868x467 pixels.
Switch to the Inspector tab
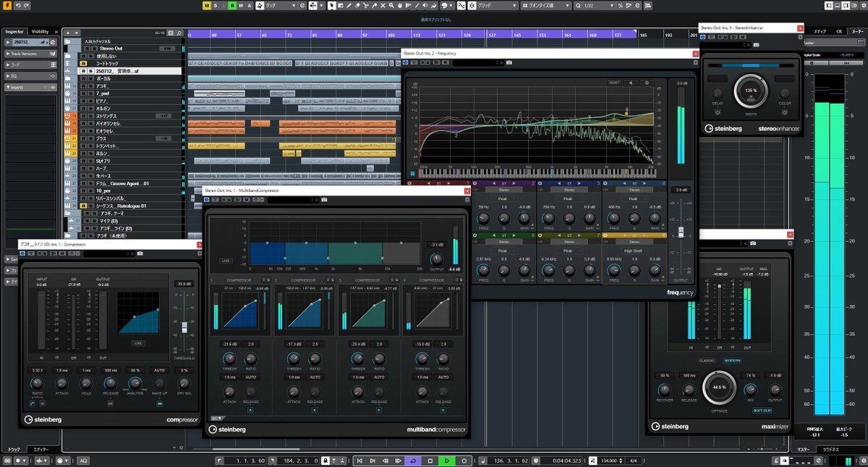pos(15,31)
